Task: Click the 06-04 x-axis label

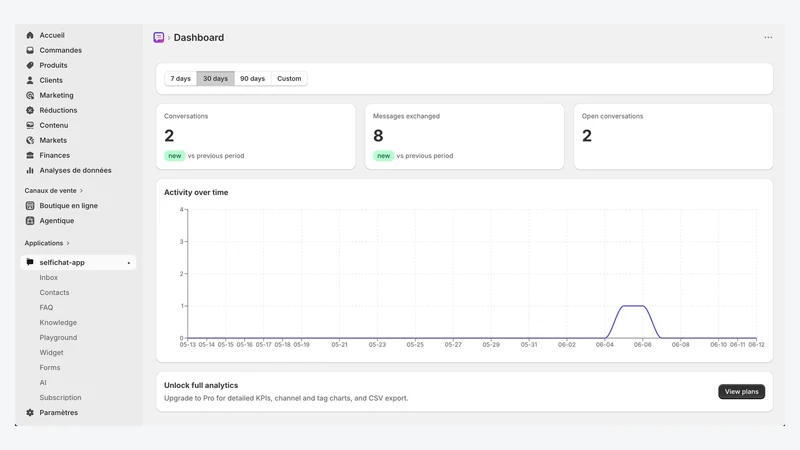Action: pos(605,345)
